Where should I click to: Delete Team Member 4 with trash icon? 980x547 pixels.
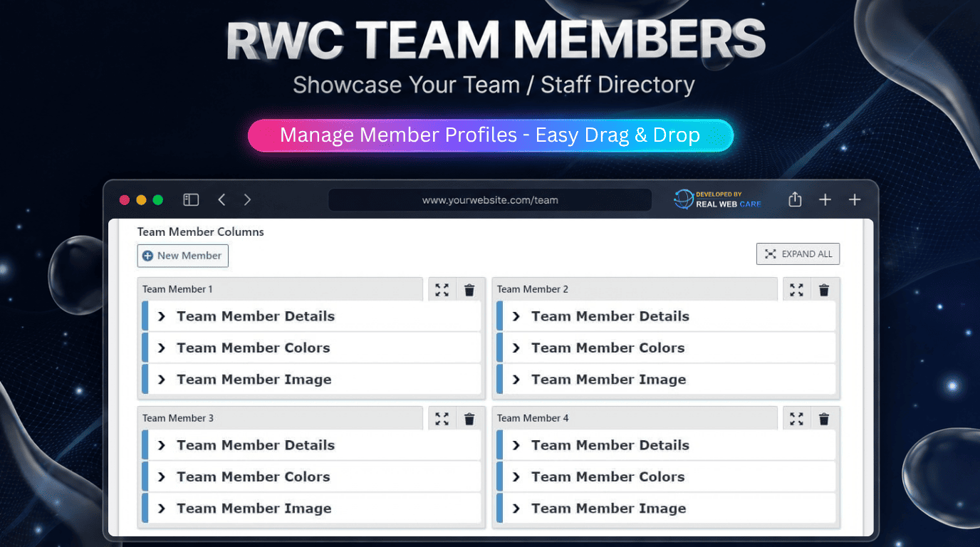click(824, 418)
